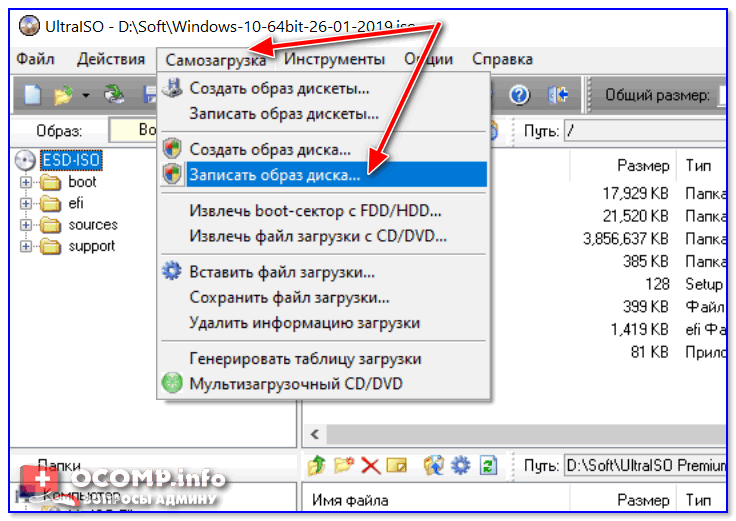Click the 1,419 KB size cell
The width and height of the screenshot is (736, 521).
tap(639, 329)
